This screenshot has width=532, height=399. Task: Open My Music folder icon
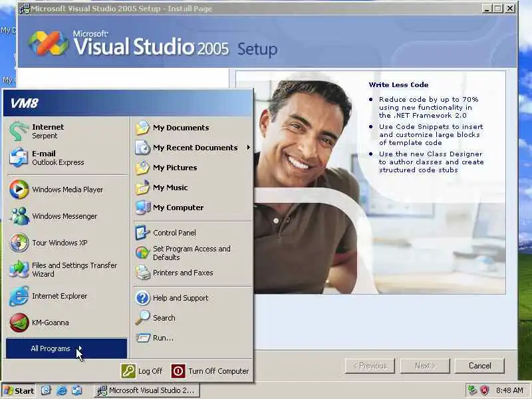click(142, 188)
